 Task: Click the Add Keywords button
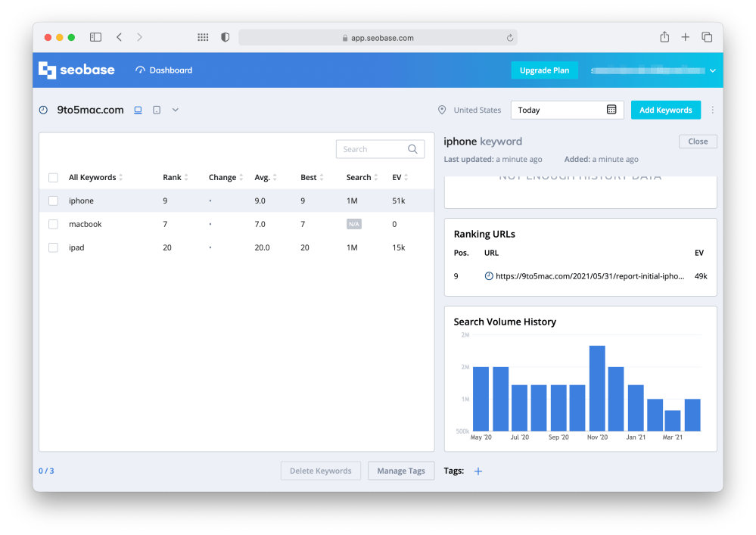click(665, 110)
